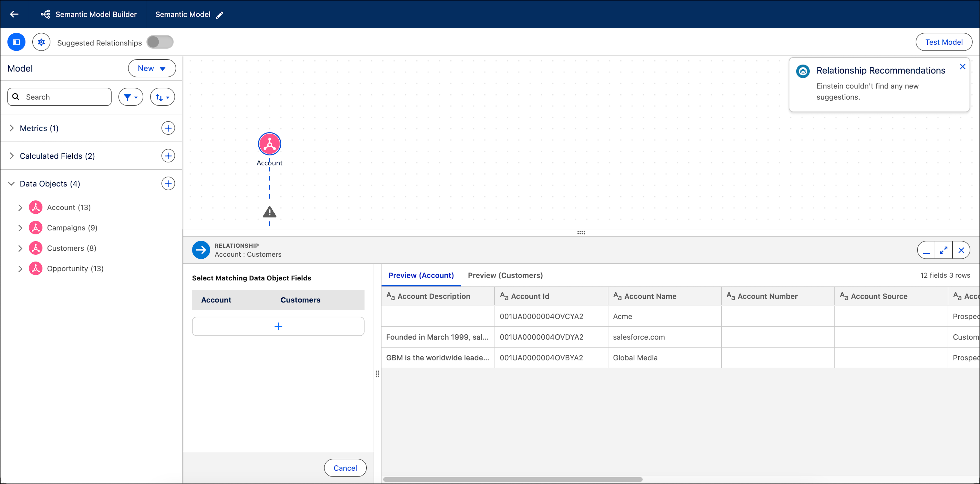Click the Cancel button
The image size is (980, 484).
(345, 468)
